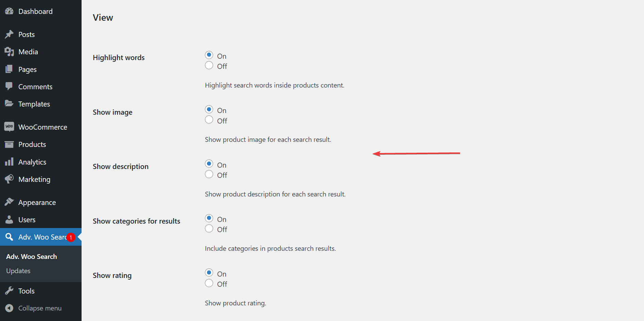Click the Posts pushpin icon

9,34
